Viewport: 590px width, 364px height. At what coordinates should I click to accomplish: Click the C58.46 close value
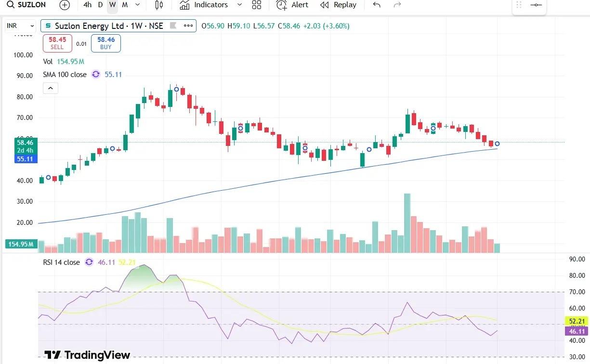click(x=288, y=26)
